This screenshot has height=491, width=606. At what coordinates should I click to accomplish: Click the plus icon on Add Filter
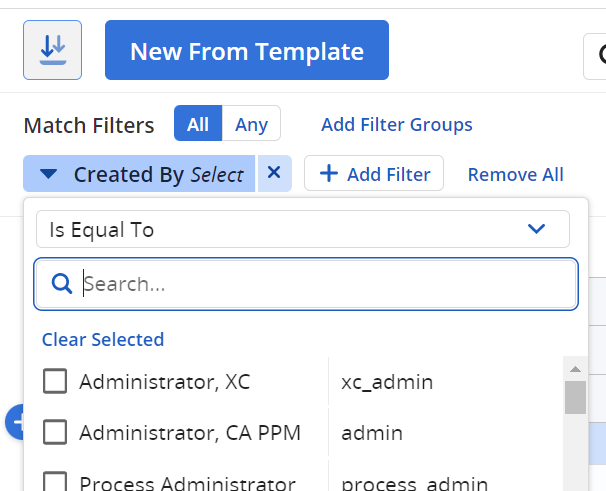[328, 174]
